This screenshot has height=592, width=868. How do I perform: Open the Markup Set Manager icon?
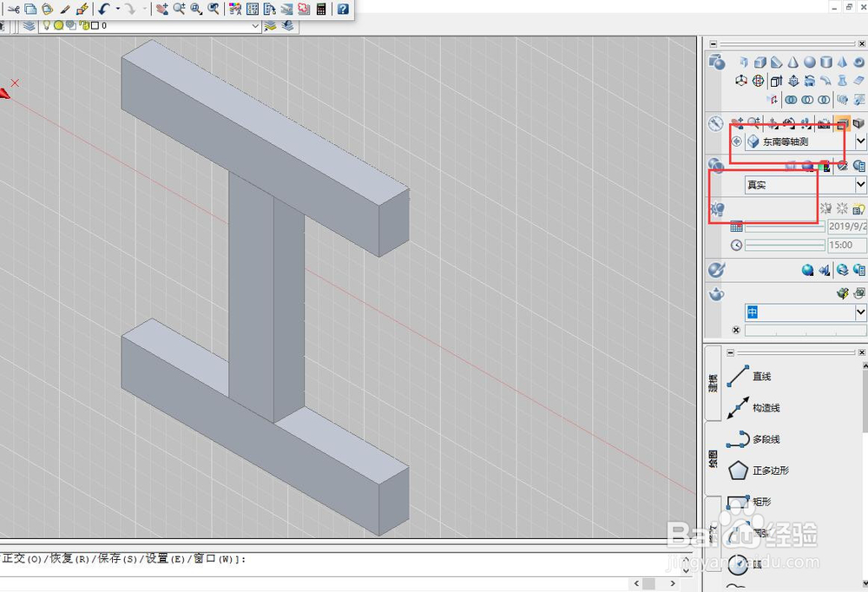pos(304,9)
